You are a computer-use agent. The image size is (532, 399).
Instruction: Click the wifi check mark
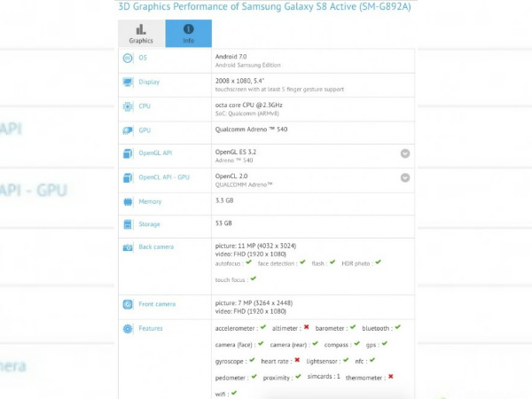[234, 393]
